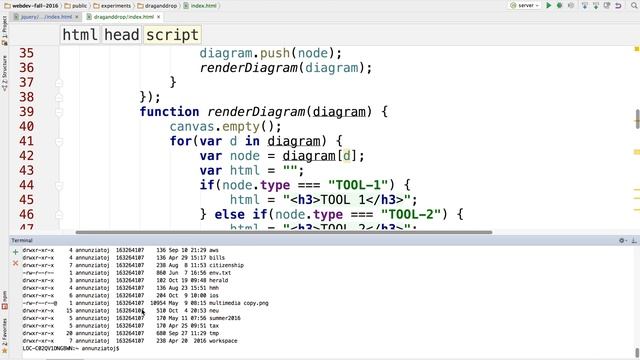
Task: Click the experiments folder breadcrumb
Action: tap(112, 6)
